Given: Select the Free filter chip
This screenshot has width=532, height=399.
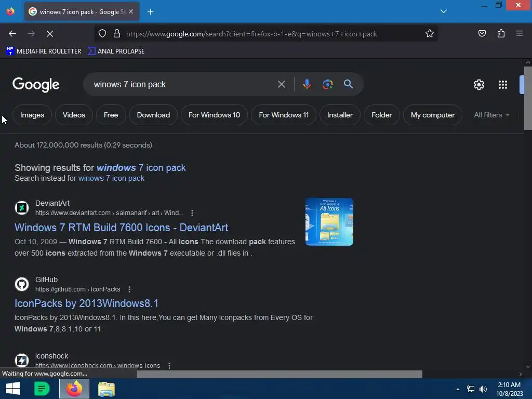Looking at the screenshot, I should coord(111,115).
